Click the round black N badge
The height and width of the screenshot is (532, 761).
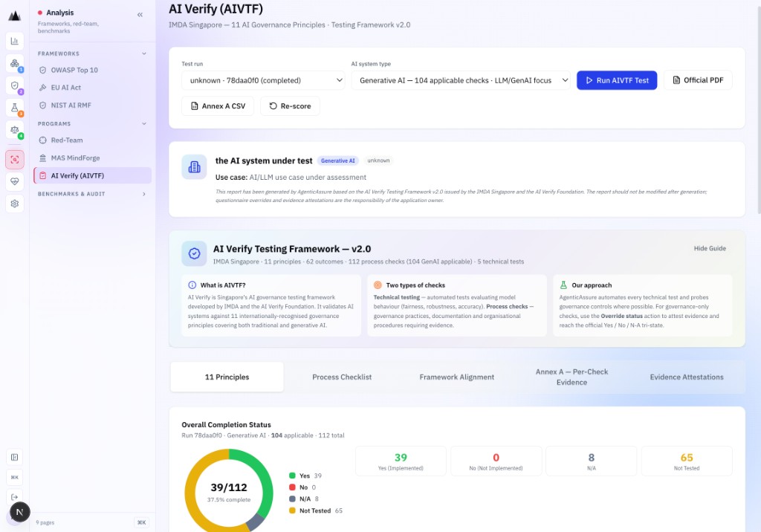(x=20, y=512)
